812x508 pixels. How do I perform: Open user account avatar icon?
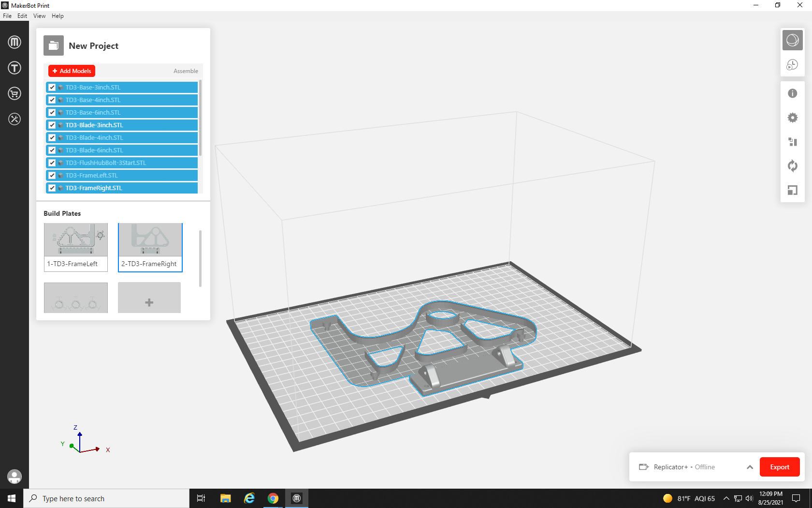click(14, 477)
